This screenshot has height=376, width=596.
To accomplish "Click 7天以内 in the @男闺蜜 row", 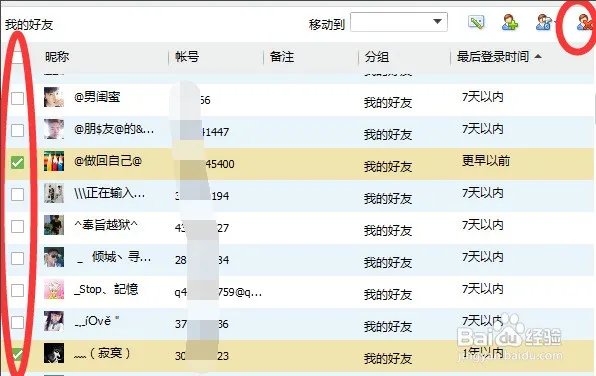I will 483,97.
